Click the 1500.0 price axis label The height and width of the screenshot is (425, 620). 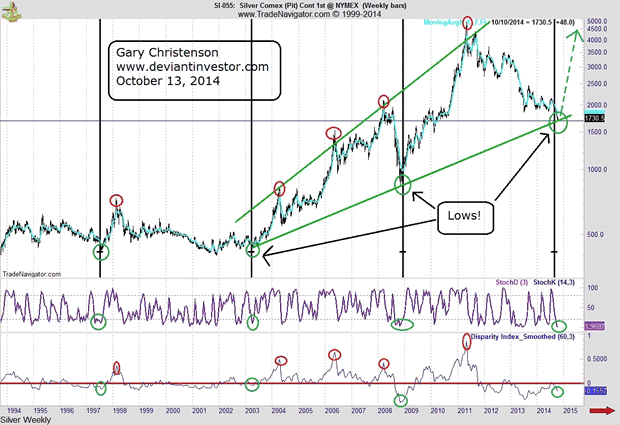(x=597, y=132)
